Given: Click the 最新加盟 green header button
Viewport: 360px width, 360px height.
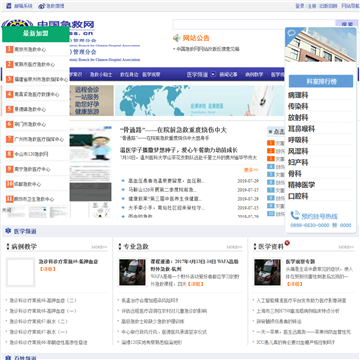Looking at the screenshot, I should coord(36,34).
